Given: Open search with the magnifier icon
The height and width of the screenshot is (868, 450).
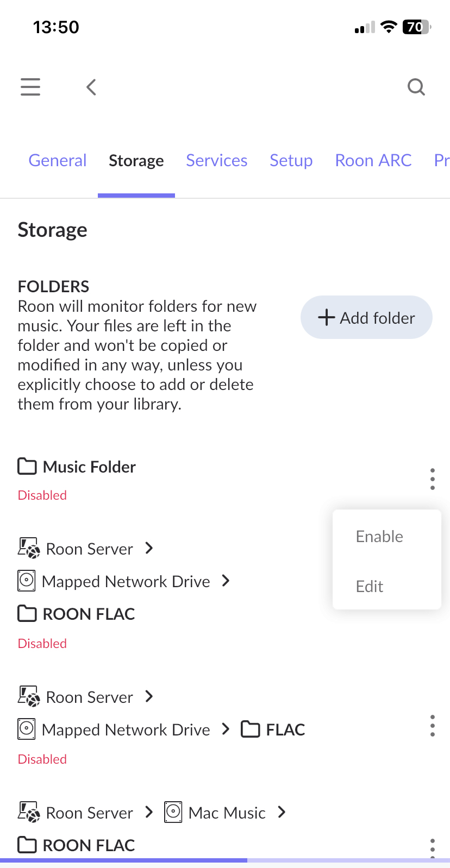Looking at the screenshot, I should click(x=416, y=87).
